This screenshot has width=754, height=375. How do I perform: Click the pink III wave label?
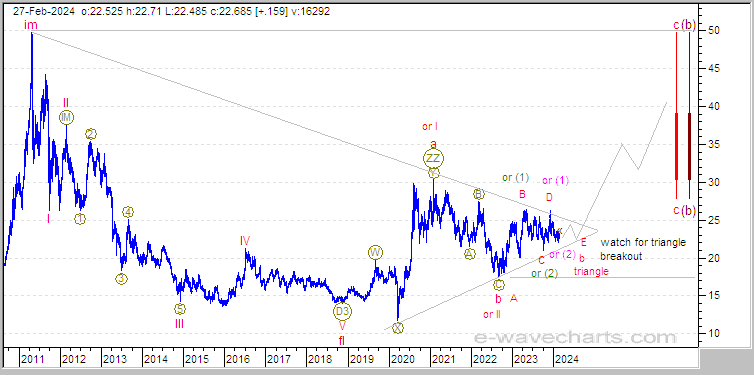(179, 324)
